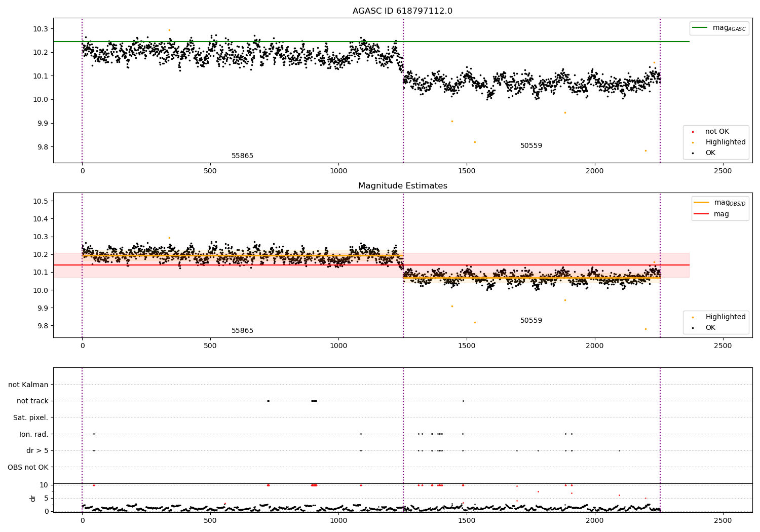
Task: Select 'OK' legend entry in AGASC ID plot
Action: coord(710,153)
